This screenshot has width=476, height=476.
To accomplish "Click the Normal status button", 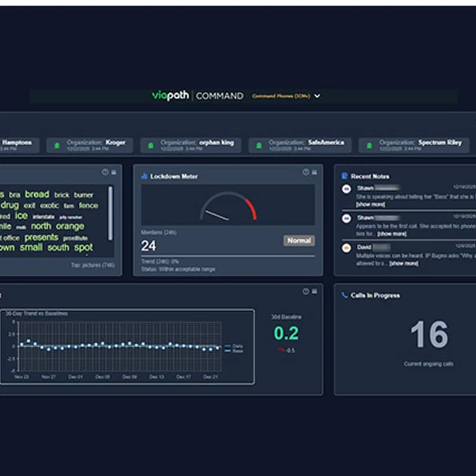I will click(299, 240).
